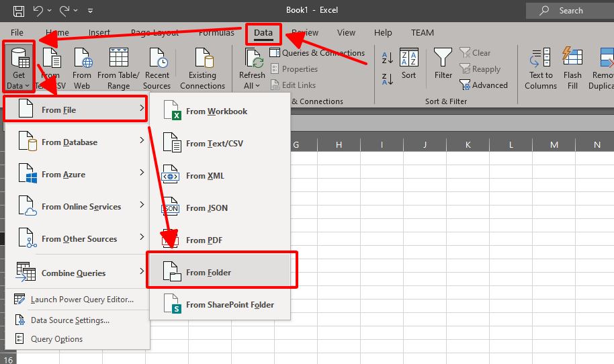Switch to the Insert tab
This screenshot has height=364, width=614.
click(x=99, y=32)
